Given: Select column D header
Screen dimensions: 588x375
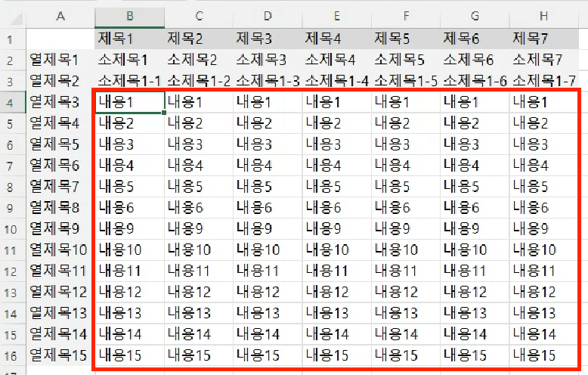Looking at the screenshot, I should pos(268,16).
